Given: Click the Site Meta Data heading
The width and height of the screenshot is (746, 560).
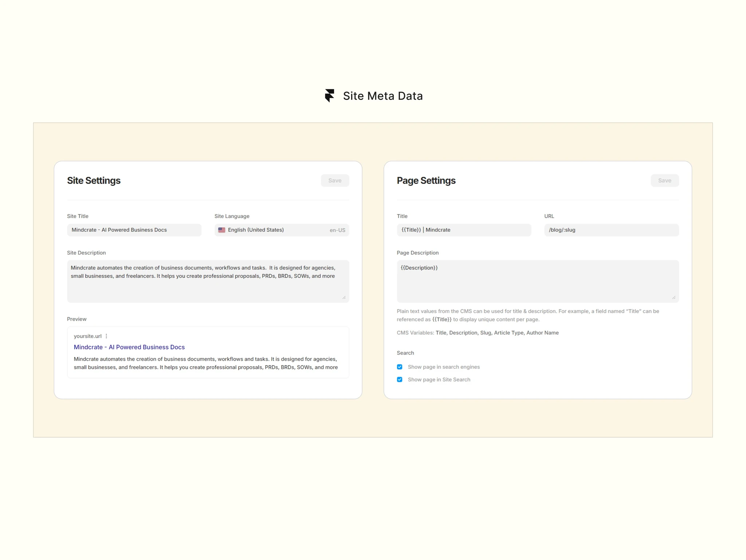Looking at the screenshot, I should click(x=383, y=96).
